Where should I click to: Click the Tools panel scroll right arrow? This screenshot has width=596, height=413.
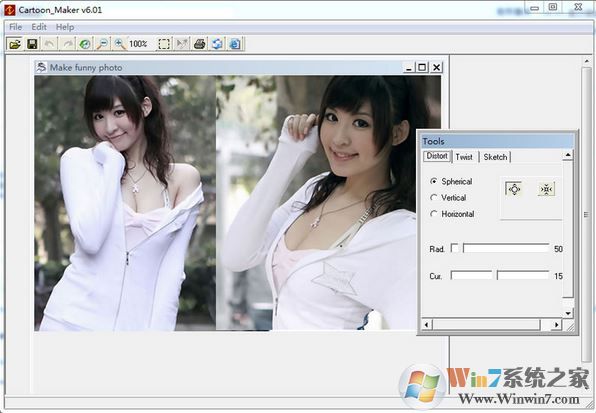click(x=556, y=325)
